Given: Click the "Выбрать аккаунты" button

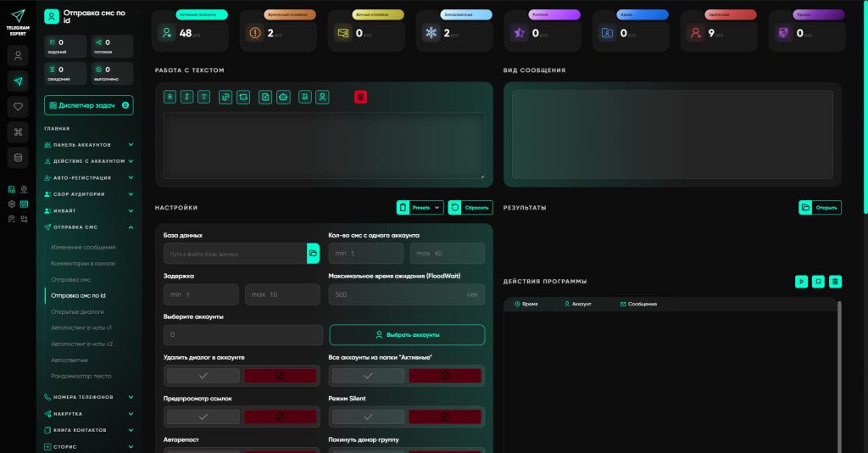Looking at the screenshot, I should [x=407, y=335].
